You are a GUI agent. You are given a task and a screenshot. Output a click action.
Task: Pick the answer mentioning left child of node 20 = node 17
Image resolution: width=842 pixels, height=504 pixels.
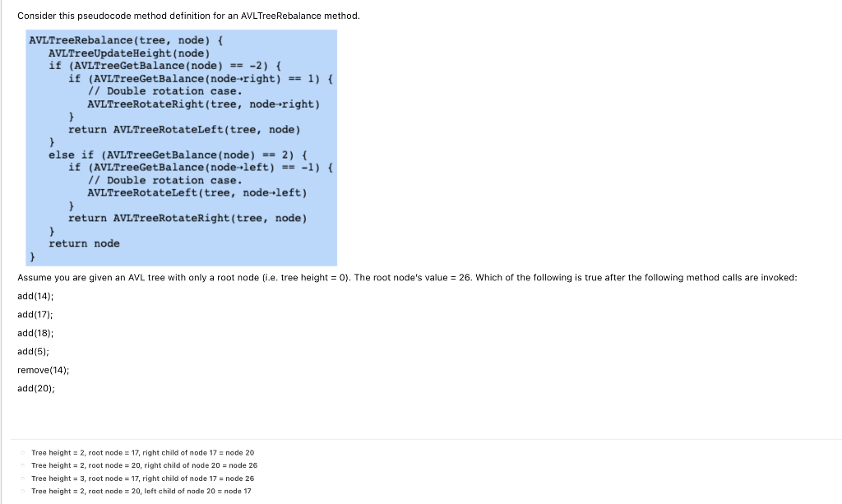coord(141,491)
